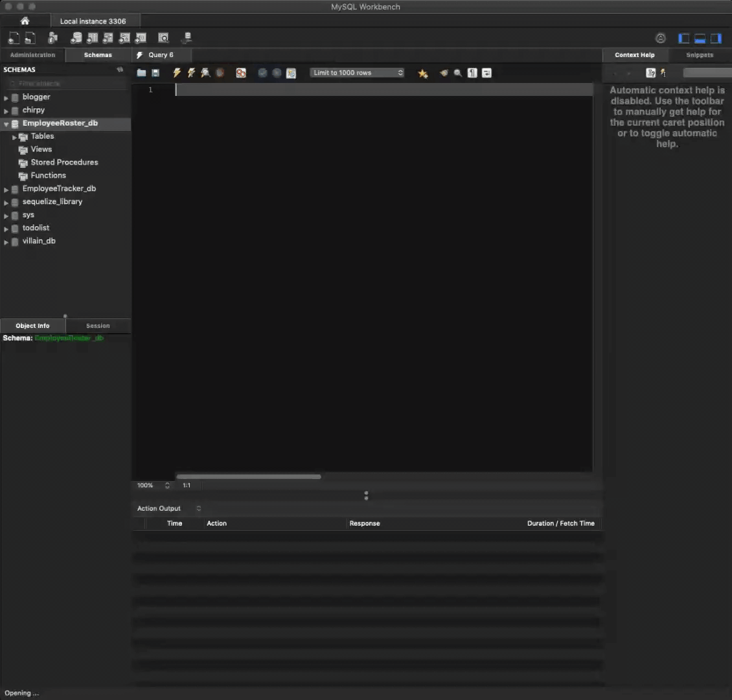Image resolution: width=732 pixels, height=700 pixels.
Task: Toggle the bottom output panel
Action: coord(700,38)
